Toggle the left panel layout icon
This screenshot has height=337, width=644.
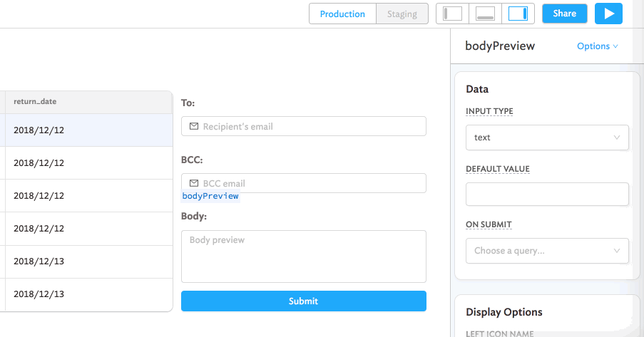[453, 14]
